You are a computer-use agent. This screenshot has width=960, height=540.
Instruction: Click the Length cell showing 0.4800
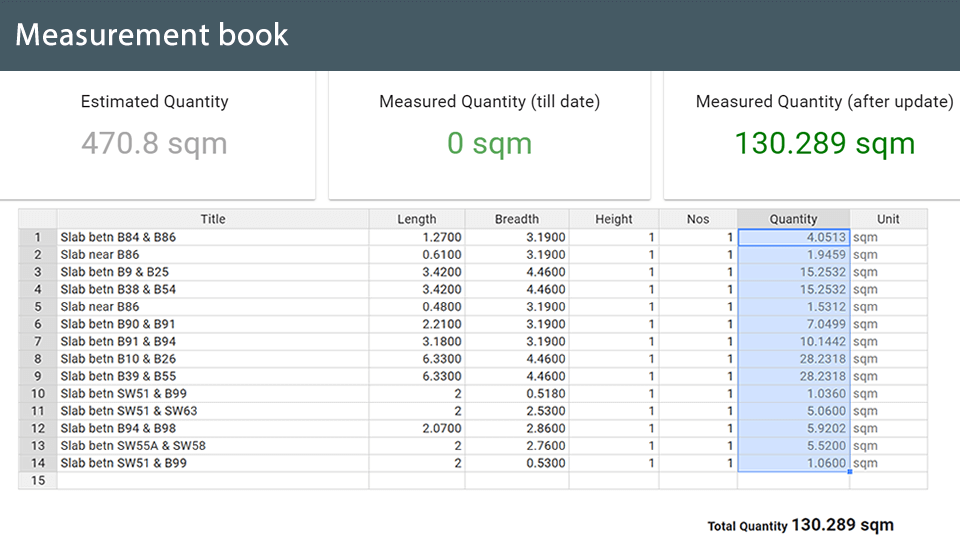417,307
